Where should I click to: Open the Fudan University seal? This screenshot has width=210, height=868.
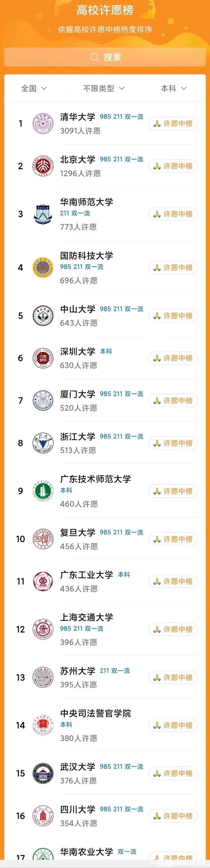tap(43, 539)
